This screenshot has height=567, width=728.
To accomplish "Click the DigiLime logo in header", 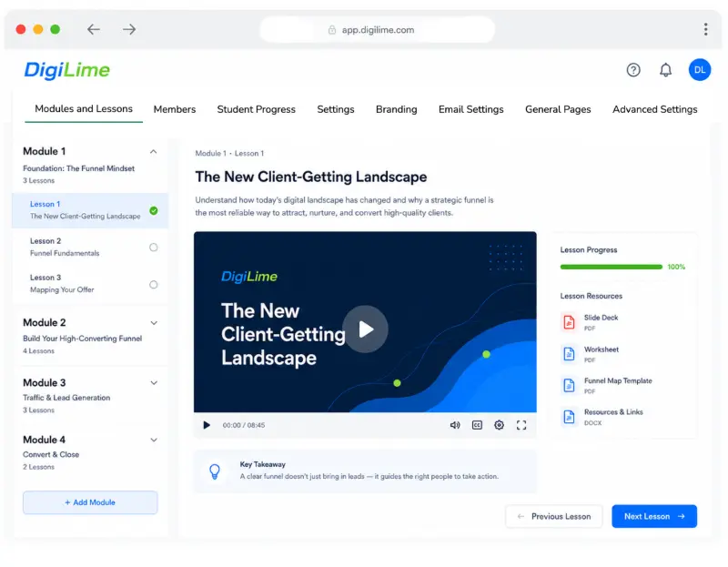I will tap(66, 70).
